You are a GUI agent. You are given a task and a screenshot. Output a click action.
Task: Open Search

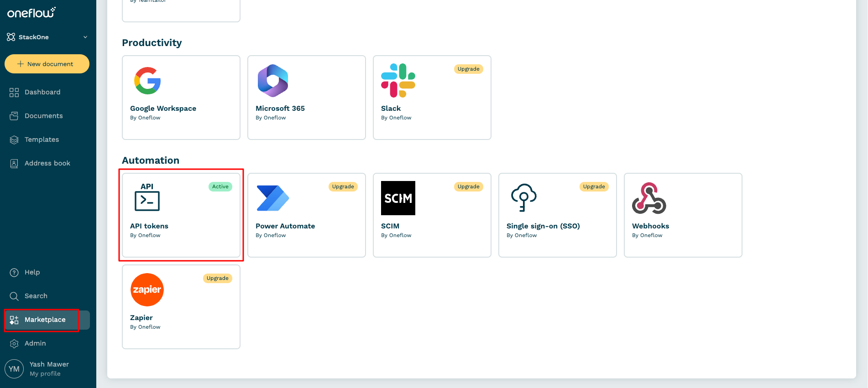36,296
